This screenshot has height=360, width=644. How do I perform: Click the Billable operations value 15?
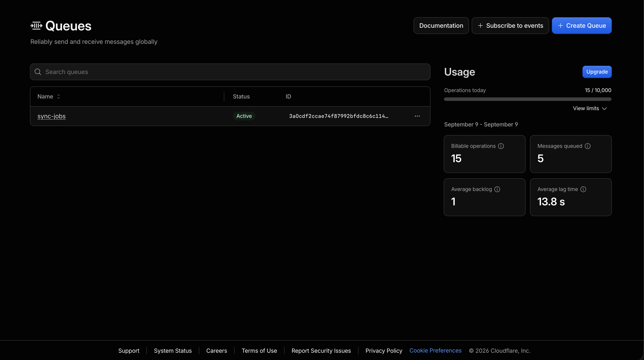point(456,158)
